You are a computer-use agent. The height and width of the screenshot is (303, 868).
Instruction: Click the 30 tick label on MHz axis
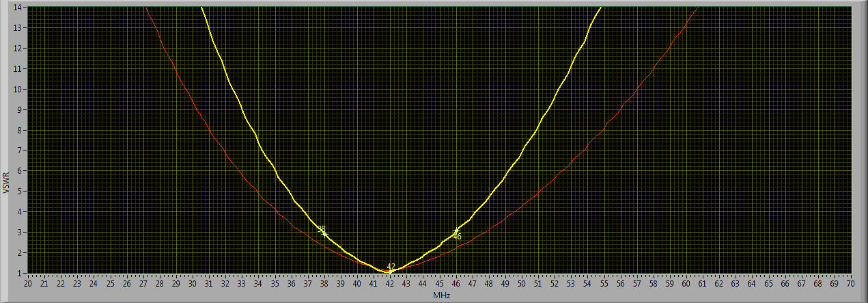pos(193,282)
